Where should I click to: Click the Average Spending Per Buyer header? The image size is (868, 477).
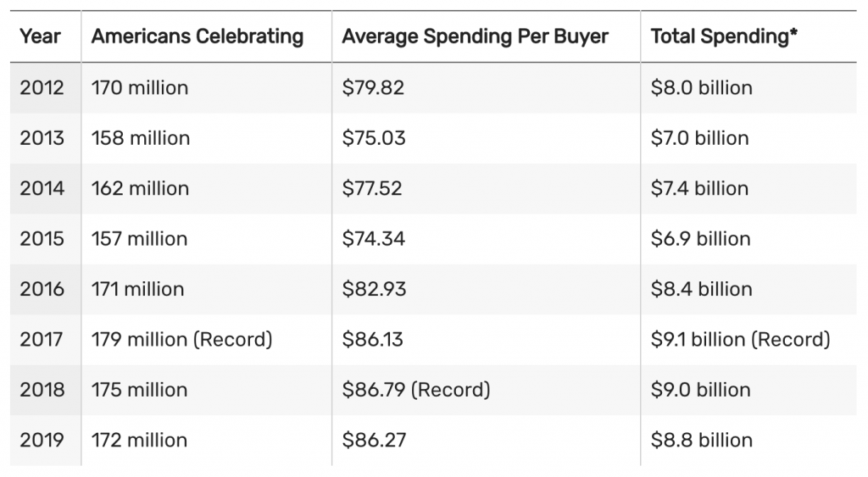click(476, 36)
